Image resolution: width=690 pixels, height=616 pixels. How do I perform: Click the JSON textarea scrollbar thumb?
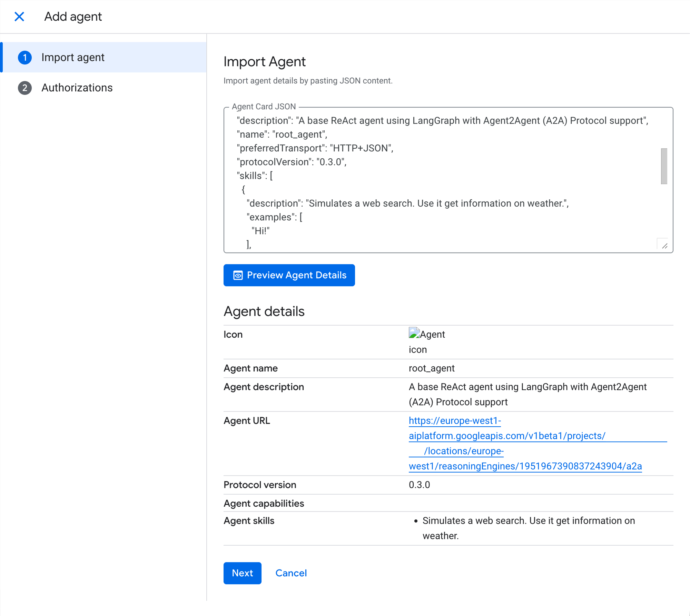coord(664,166)
